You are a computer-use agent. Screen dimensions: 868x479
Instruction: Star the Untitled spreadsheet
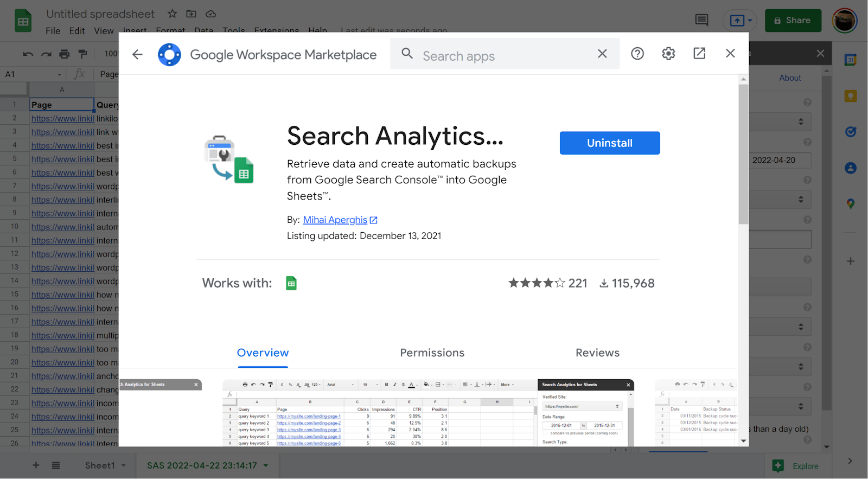coord(172,14)
